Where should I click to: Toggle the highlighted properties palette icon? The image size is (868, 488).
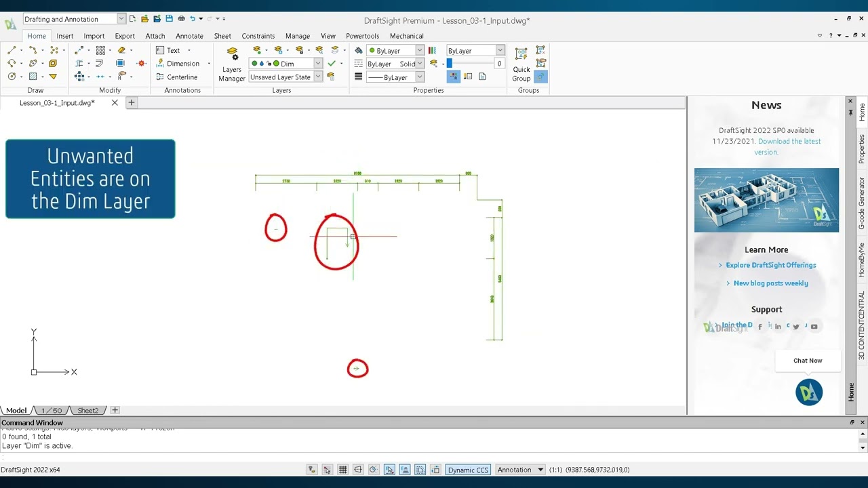(x=454, y=77)
